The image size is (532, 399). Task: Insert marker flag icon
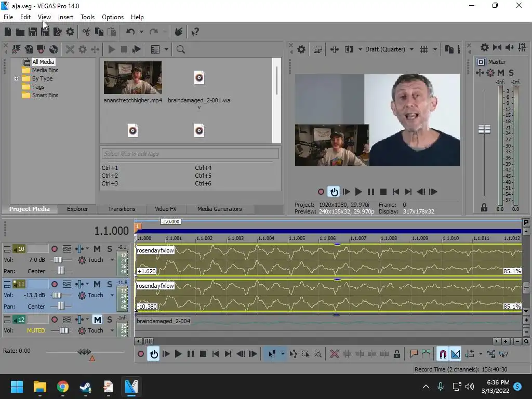[x=414, y=354]
